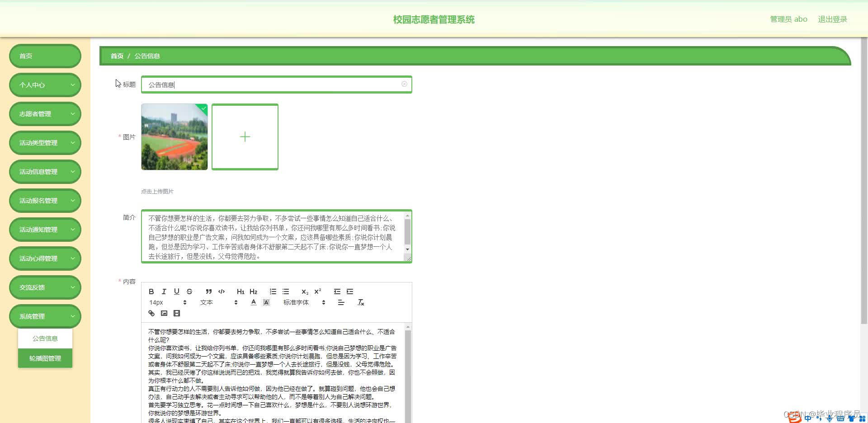Apply italic formatting in the editor

point(164,291)
